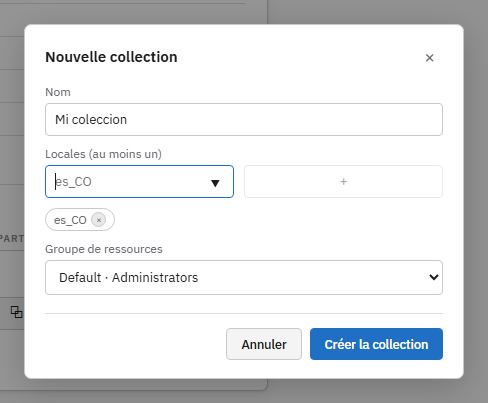The width and height of the screenshot is (488, 403).
Task: Click the plus button to add locale
Action: tap(343, 182)
